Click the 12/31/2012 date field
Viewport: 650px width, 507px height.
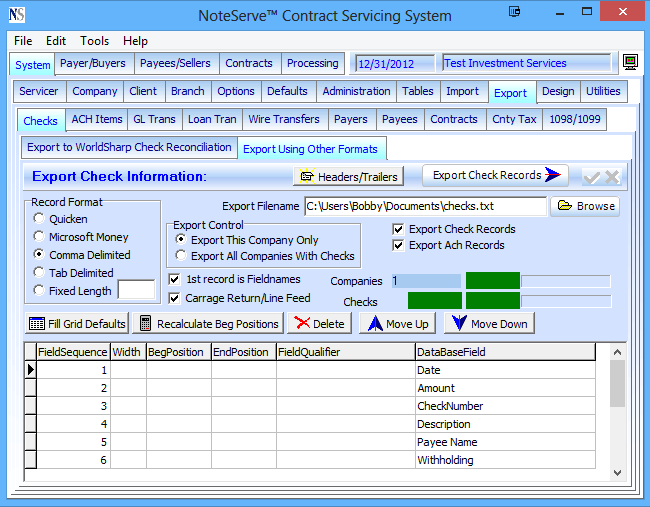point(394,63)
